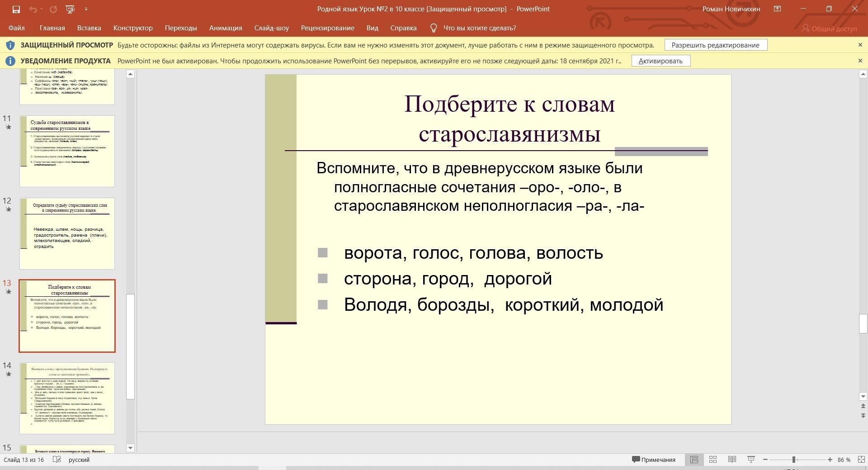Open ribbon display options

(777, 9)
